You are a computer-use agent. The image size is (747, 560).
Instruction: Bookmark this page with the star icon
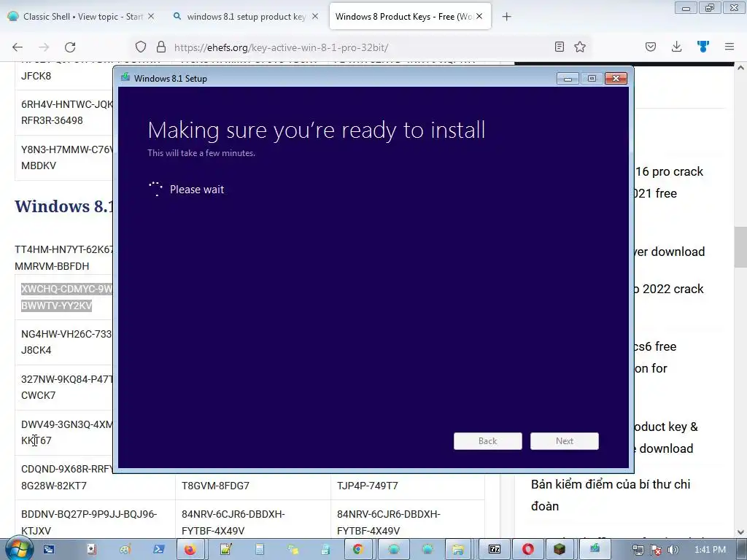point(580,47)
